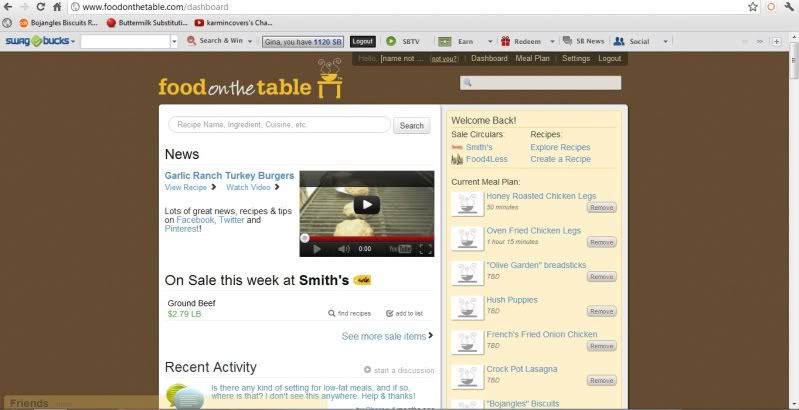
Task: Open the Swagbucks search box dropdown arrow
Action: 174,42
